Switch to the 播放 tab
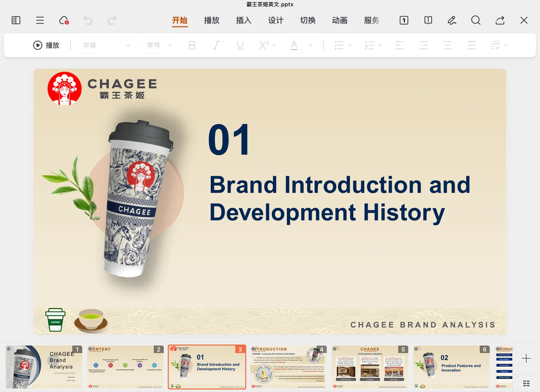The height and width of the screenshot is (392, 540). (212, 20)
